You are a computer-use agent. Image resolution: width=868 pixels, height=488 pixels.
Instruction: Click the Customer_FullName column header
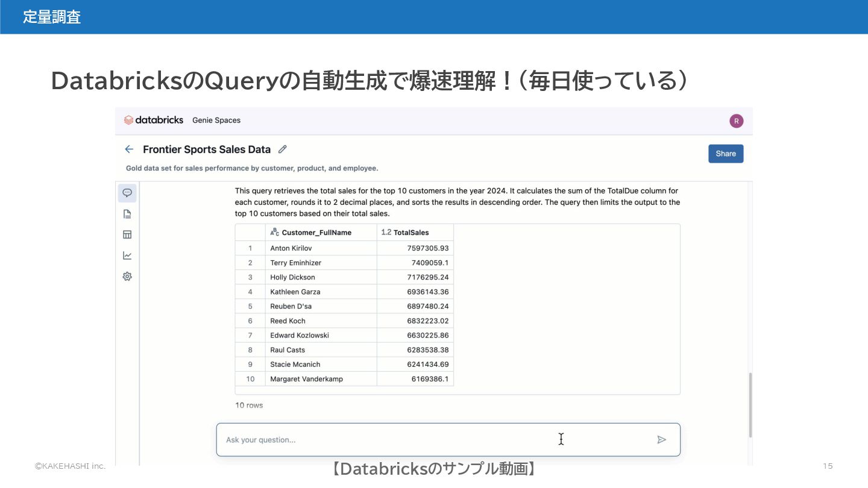point(321,233)
